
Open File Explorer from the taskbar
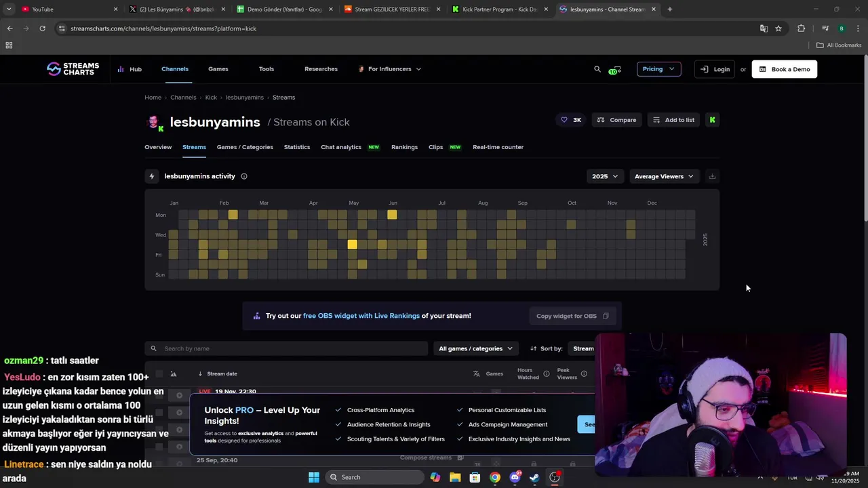(x=455, y=477)
